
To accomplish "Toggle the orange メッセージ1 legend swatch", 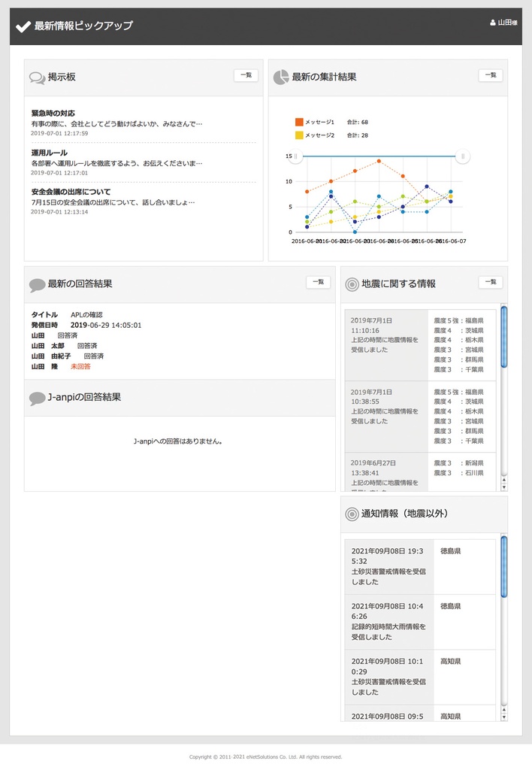I will tap(299, 122).
